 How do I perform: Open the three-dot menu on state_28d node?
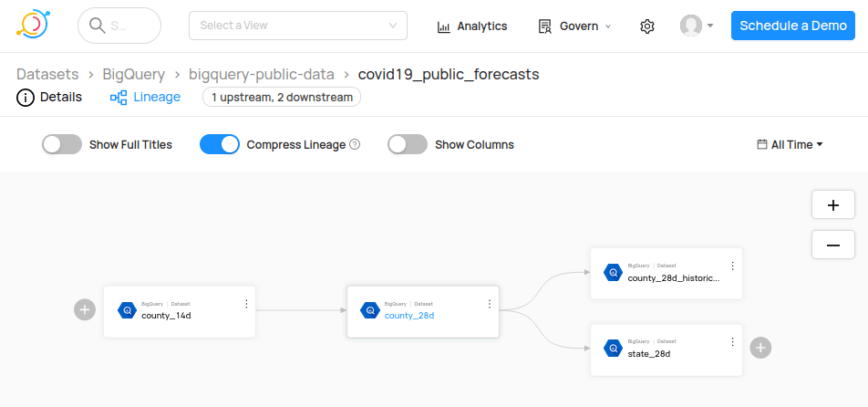click(x=732, y=341)
